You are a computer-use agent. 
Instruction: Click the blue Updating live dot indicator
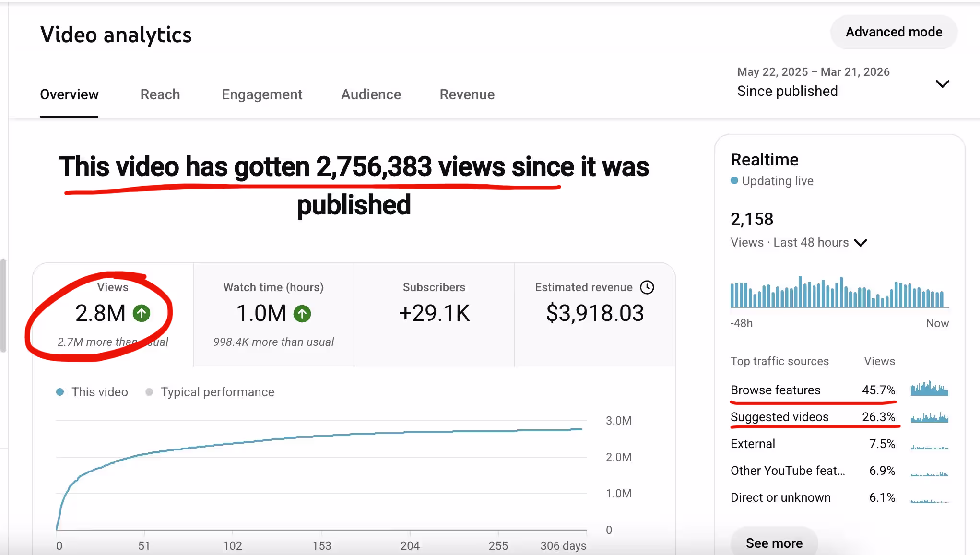pos(734,181)
